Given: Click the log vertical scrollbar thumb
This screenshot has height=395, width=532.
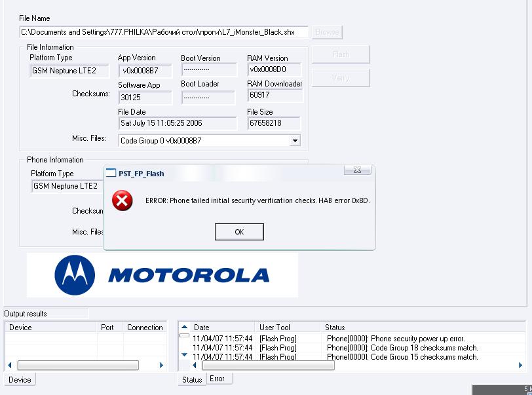Looking at the screenshot, I should pyautogui.click(x=184, y=335).
